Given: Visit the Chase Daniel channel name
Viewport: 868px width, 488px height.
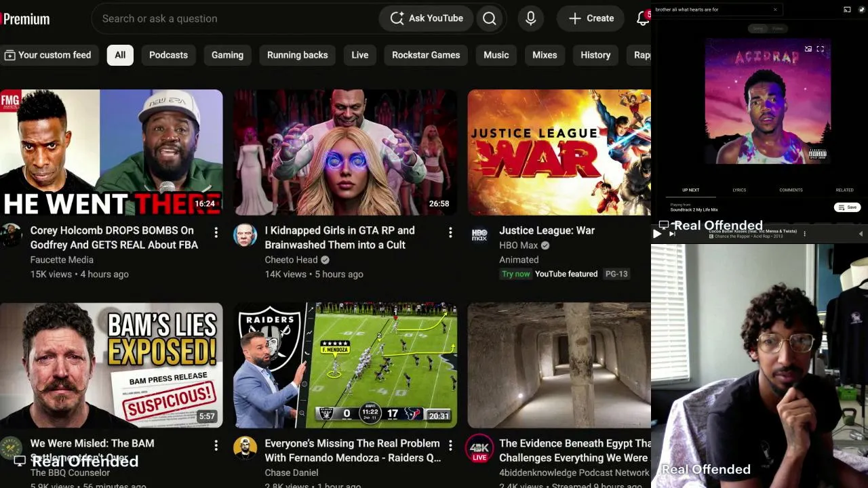Looking at the screenshot, I should [292, 472].
